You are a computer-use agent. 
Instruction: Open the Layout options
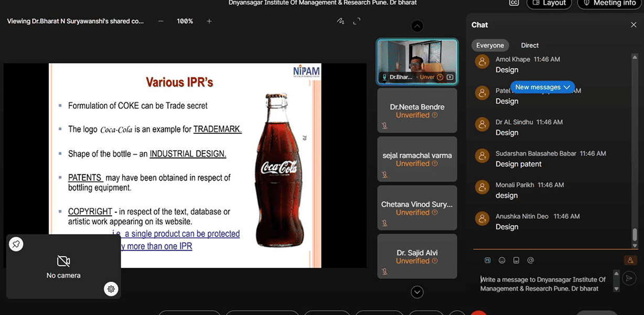click(x=549, y=3)
